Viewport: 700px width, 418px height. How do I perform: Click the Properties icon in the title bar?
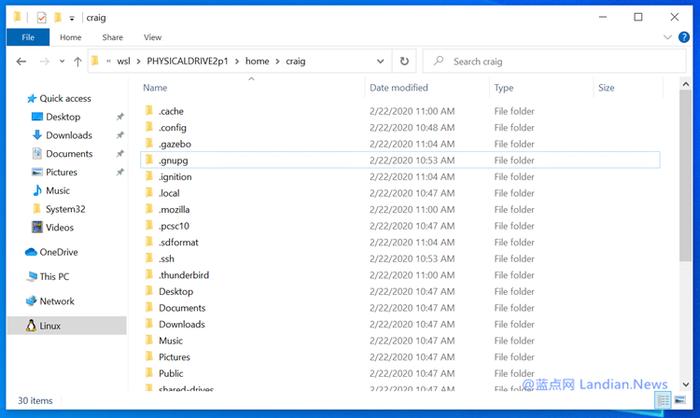[42, 17]
